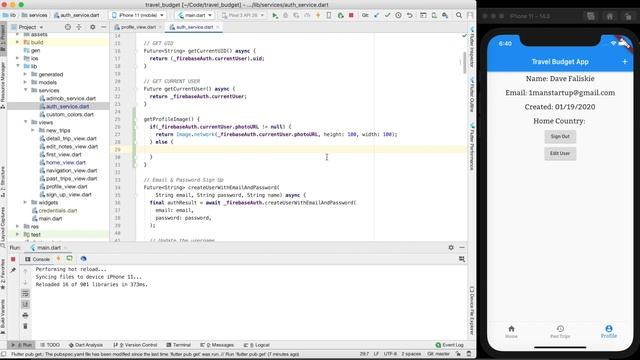Tap the Home tab in simulator
Screen dimensions: 640x360
click(511, 331)
